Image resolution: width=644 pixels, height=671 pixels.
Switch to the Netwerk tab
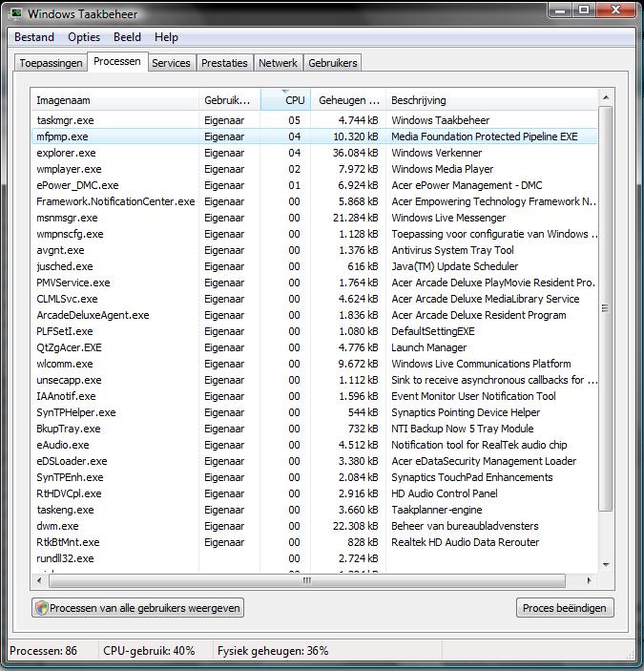point(278,63)
